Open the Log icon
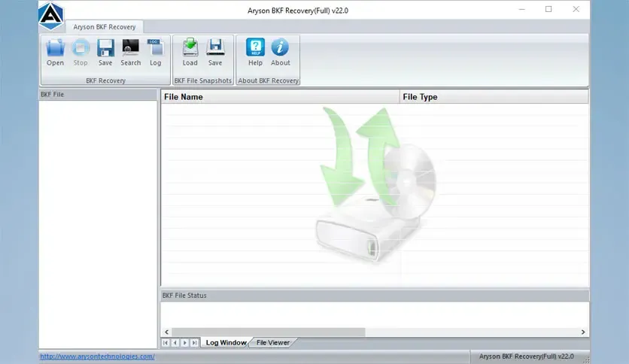 [155, 53]
